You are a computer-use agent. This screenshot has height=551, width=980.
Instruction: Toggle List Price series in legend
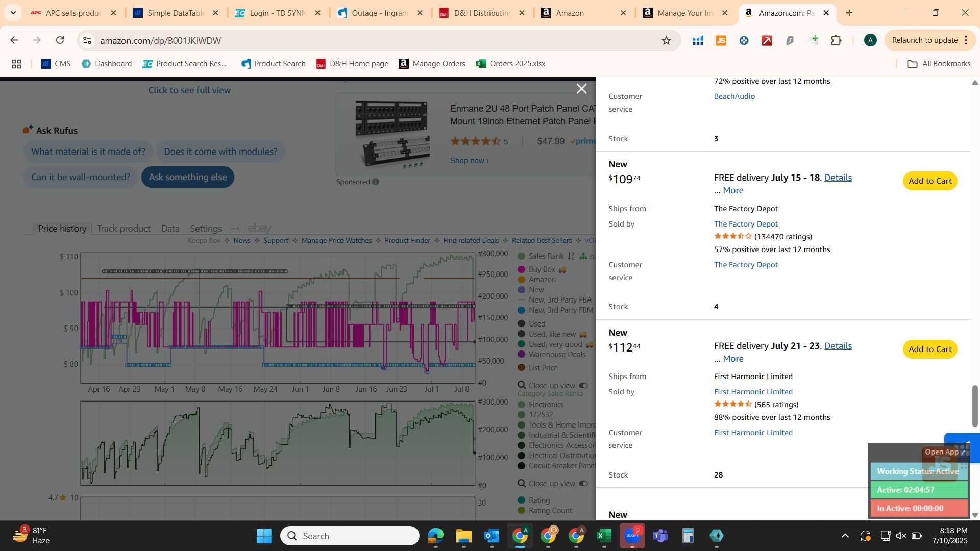click(x=538, y=368)
